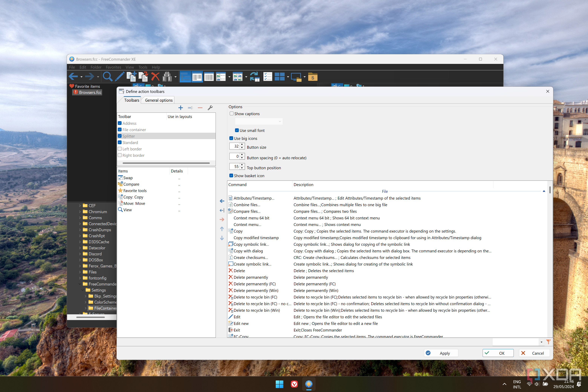Click the blue Back arrow in FreeCommander
Image resolution: width=588 pixels, height=392 pixels.
[x=73, y=77]
